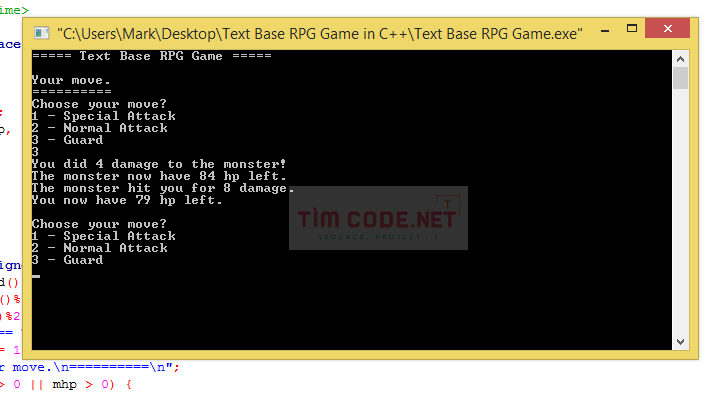Click the first '1 - Special Attack' line
Viewport: 717px width, 396px height.
[104, 116]
